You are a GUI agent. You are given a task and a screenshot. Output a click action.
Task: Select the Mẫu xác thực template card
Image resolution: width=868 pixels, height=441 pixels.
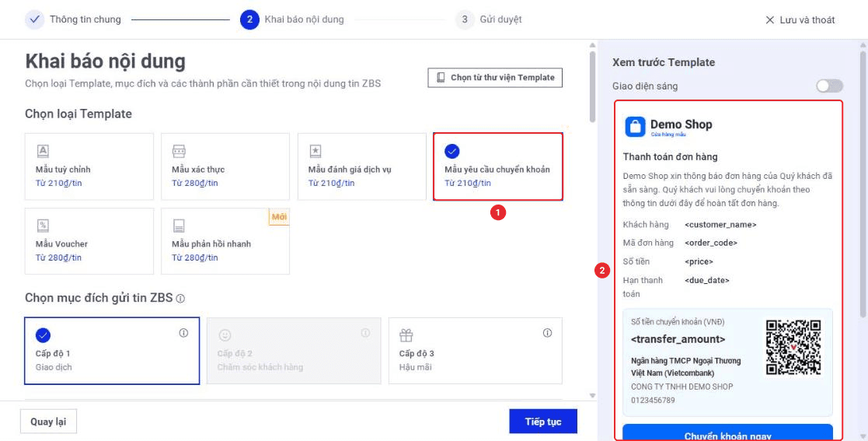pyautogui.click(x=225, y=166)
